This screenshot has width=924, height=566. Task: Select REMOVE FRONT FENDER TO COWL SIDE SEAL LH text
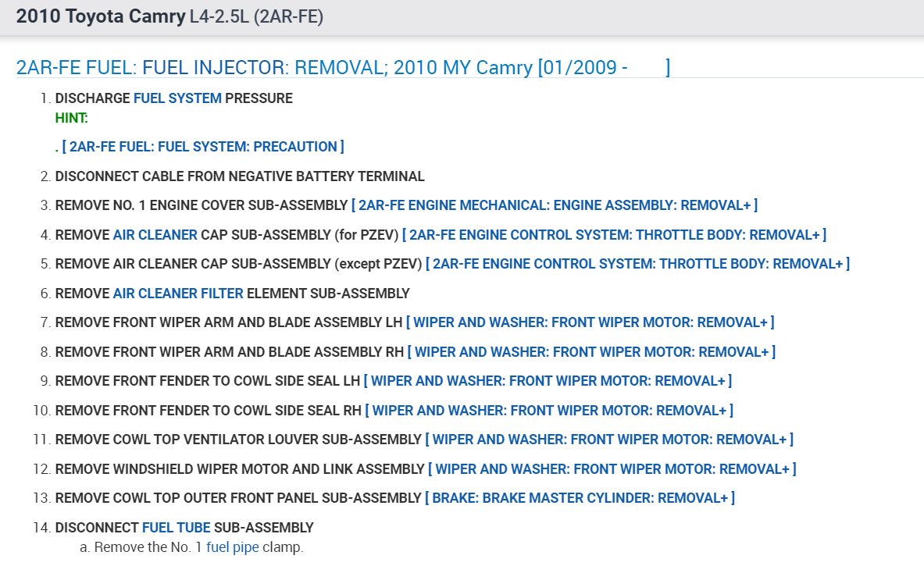(x=208, y=381)
